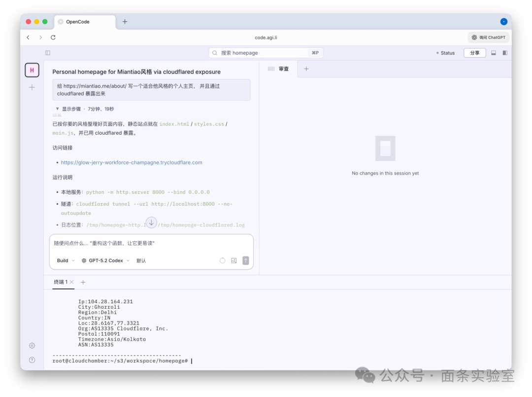Open the GPT-5.2 Codex model selector
Viewport: 532px width, 397px height.
(107, 260)
